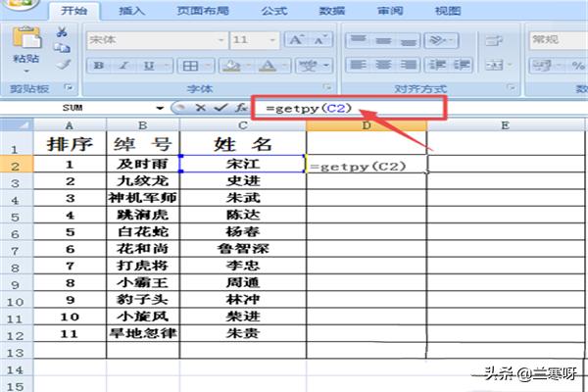Toggle Underline formatting
The height and width of the screenshot is (392, 588).
click(150, 67)
